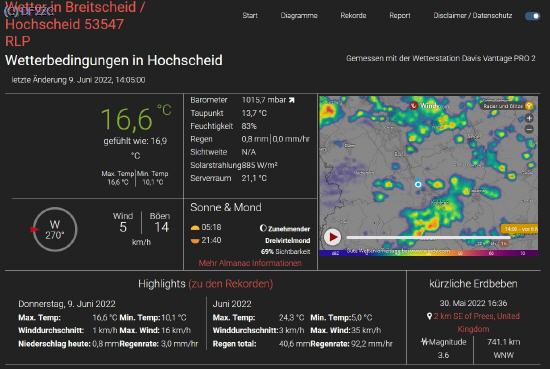
Task: Open Disclaimer / Datenschutz page
Action: click(x=472, y=15)
